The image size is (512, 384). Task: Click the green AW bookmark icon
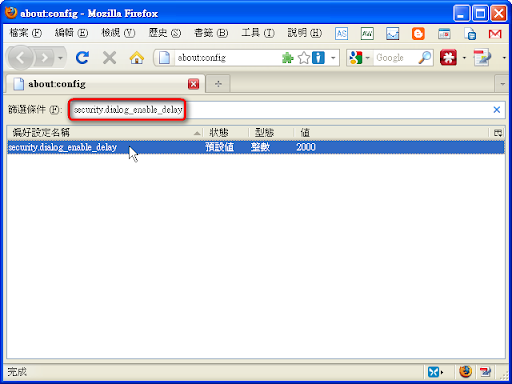coord(367,34)
